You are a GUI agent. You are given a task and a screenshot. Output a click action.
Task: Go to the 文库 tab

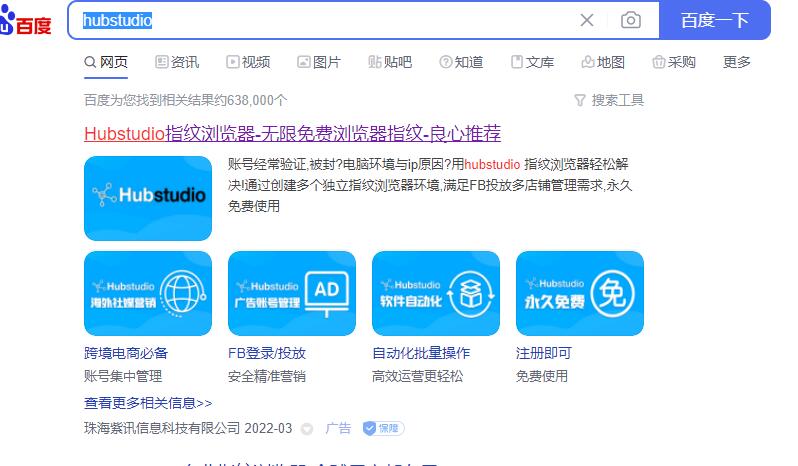(532, 62)
